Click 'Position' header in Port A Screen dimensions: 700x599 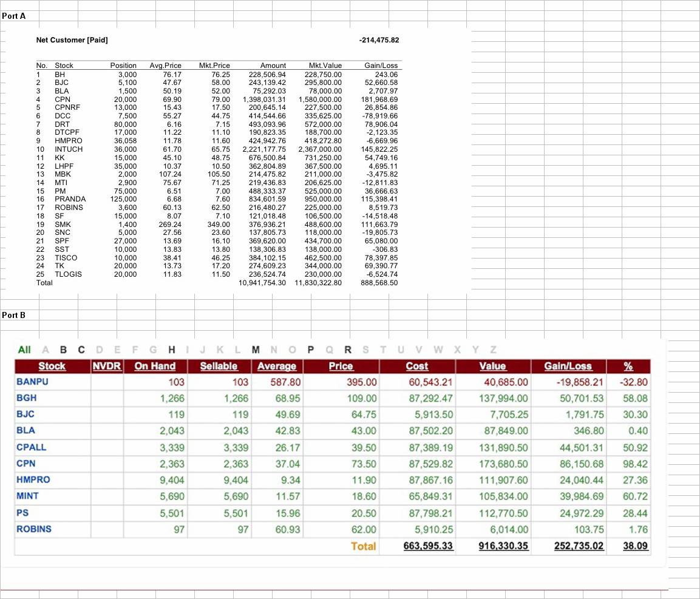click(x=123, y=65)
